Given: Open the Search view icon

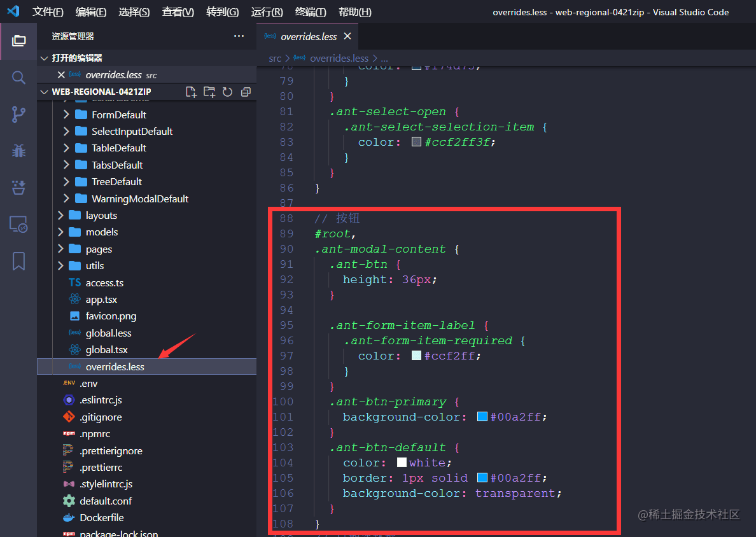Looking at the screenshot, I should pyautogui.click(x=18, y=78).
